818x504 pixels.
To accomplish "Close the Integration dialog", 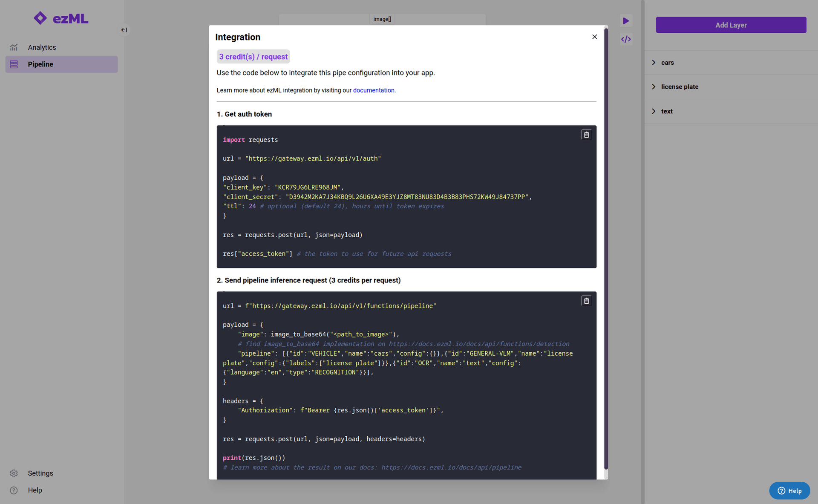I will [594, 37].
